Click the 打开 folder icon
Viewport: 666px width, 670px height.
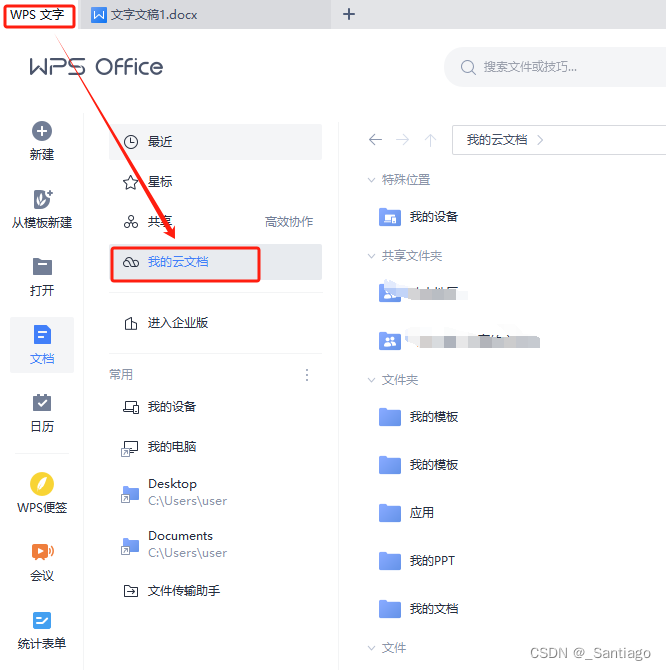42,267
